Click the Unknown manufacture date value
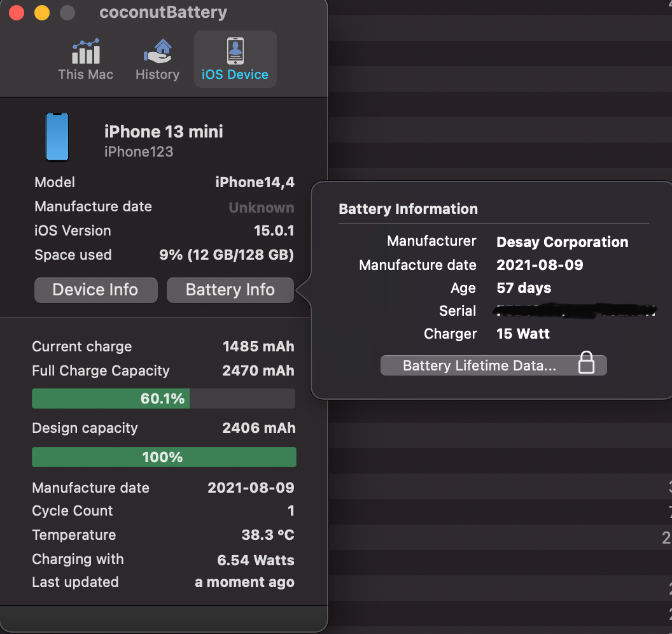Image resolution: width=672 pixels, height=634 pixels. click(262, 208)
